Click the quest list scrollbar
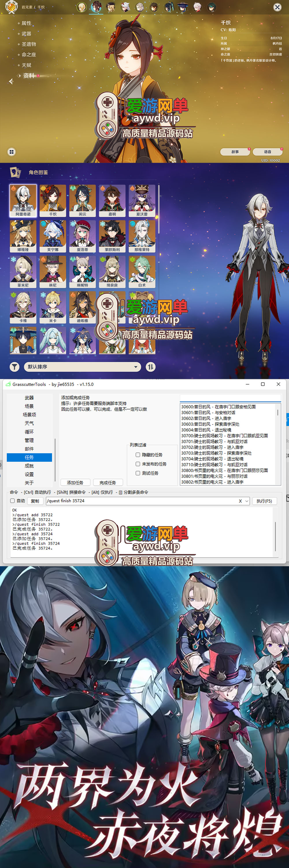Screen dimensions: 289x868 pos(277,412)
